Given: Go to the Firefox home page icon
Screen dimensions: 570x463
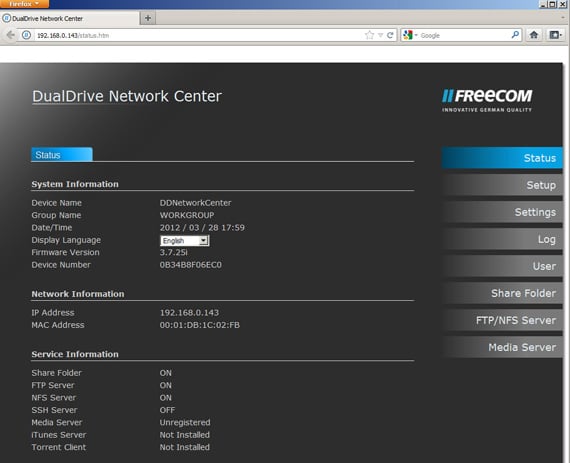Looking at the screenshot, I should click(534, 35).
